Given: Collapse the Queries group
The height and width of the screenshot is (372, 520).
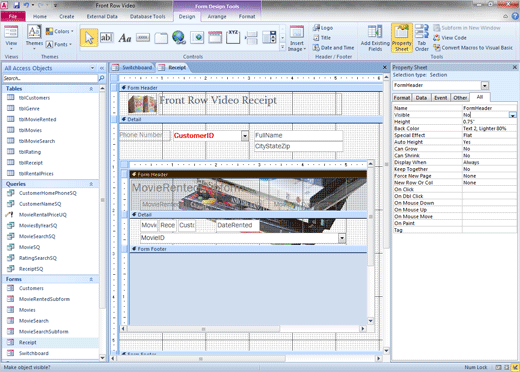Looking at the screenshot, I should [x=91, y=184].
